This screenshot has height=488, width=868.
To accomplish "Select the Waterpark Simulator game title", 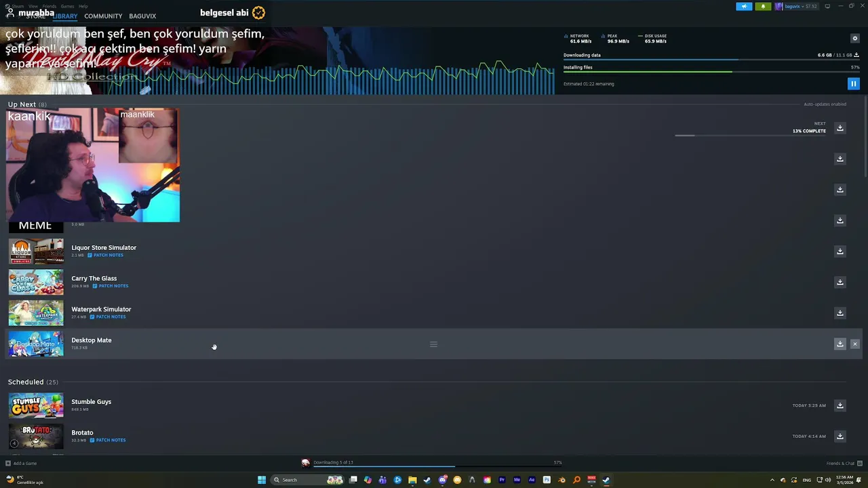I will 101,309.
